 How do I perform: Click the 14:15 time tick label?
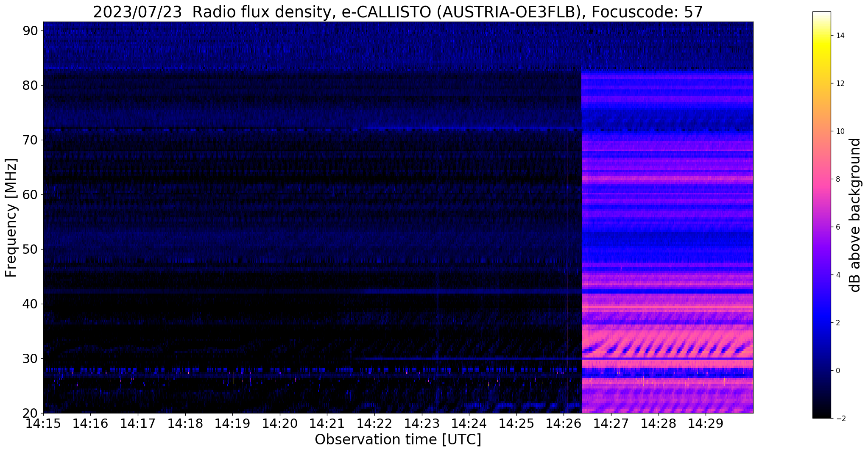[43, 423]
